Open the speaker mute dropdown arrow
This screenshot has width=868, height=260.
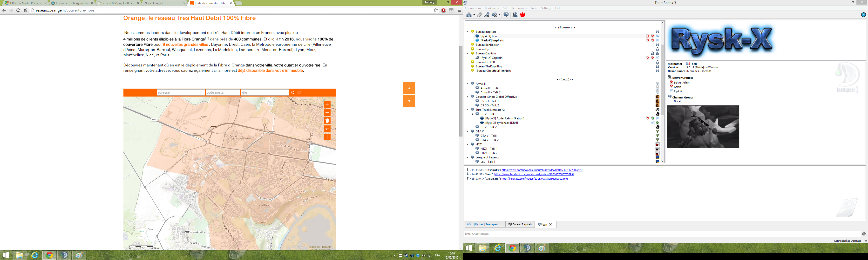coord(500,15)
